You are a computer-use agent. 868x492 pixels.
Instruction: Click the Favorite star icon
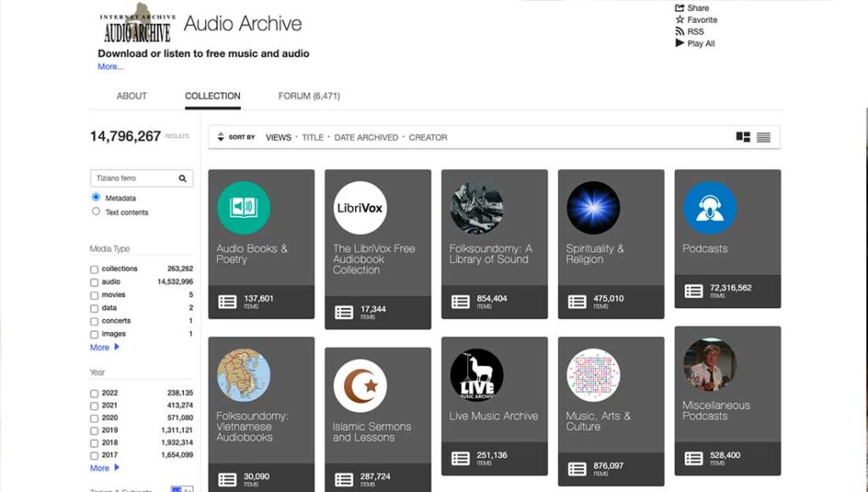680,19
